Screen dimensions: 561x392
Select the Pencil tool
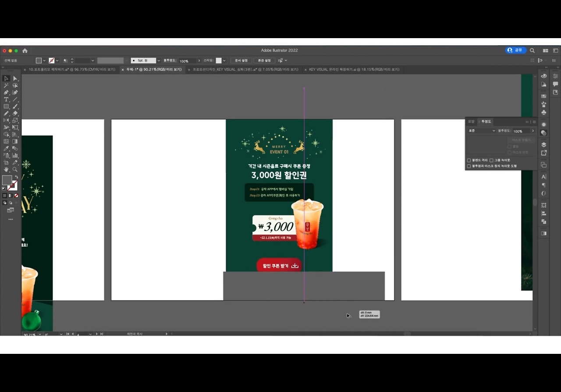coord(6,114)
